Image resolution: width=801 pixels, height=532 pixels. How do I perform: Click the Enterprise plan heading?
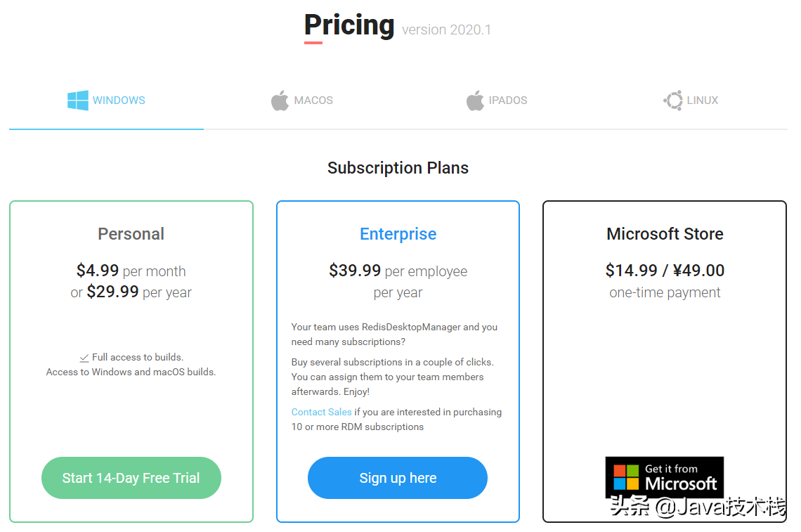[398, 234]
